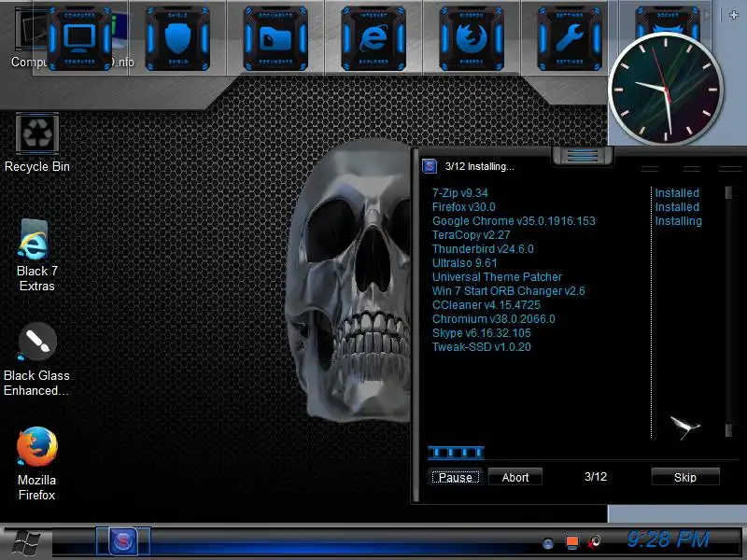
Task: Open the Recycle Bin desktop icon
Action: [x=37, y=143]
